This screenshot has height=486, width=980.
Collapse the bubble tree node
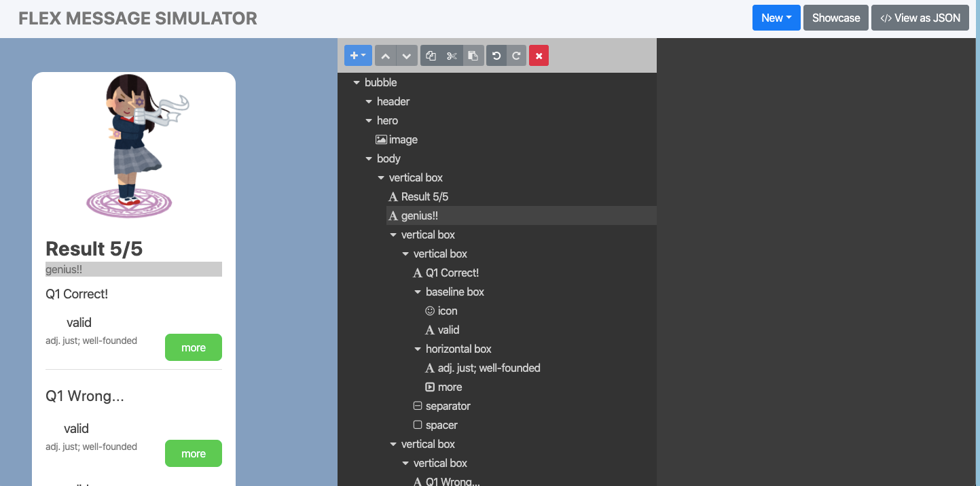[357, 83]
